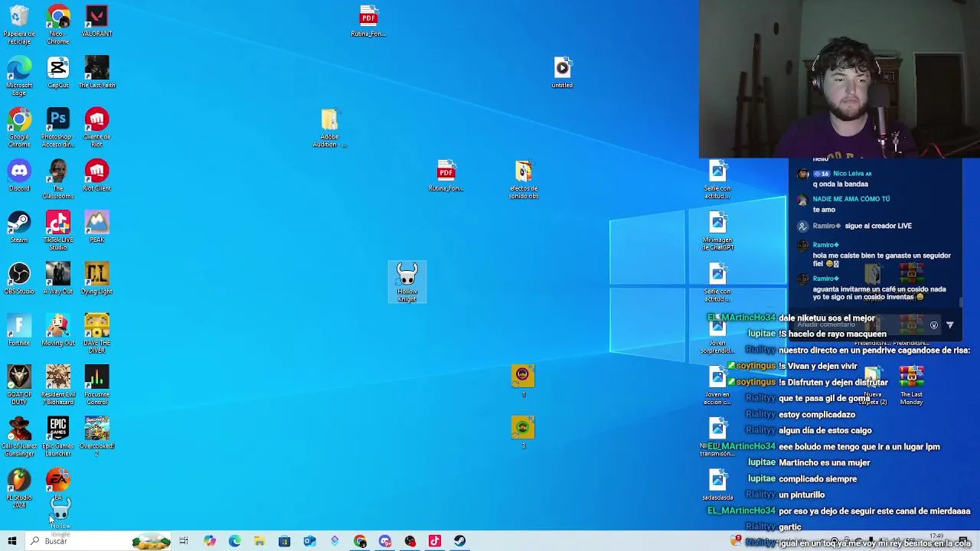Select the Moving Out game icon
Viewport: 980px width, 551px height.
(58, 330)
